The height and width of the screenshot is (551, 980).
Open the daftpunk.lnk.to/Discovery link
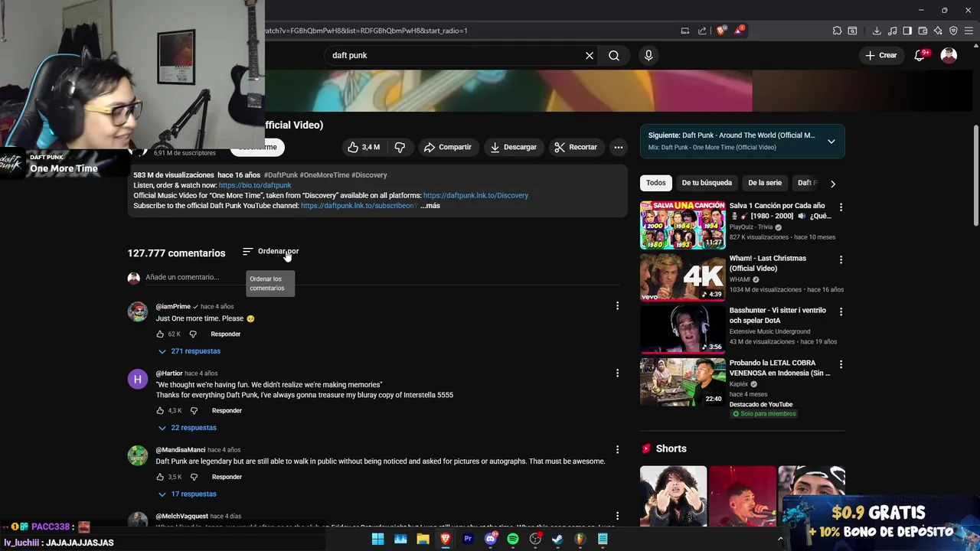pos(475,195)
